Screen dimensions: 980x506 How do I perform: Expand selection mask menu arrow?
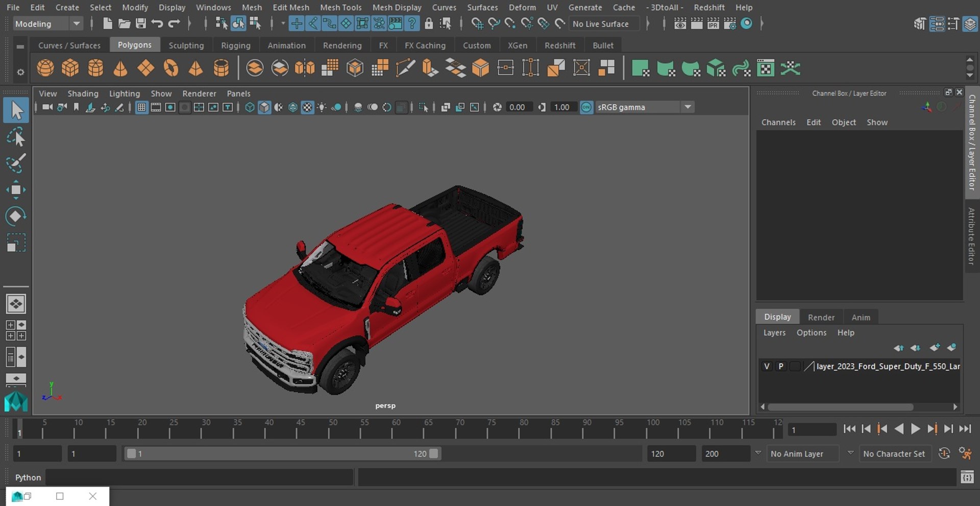point(283,23)
